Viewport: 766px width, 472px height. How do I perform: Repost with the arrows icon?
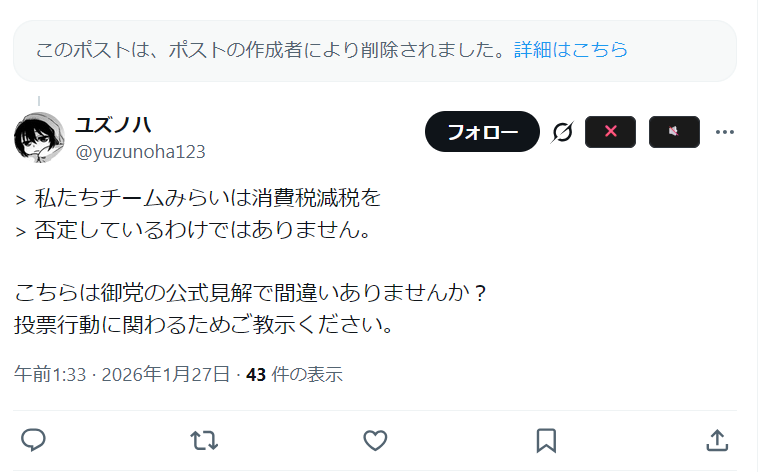(x=204, y=440)
